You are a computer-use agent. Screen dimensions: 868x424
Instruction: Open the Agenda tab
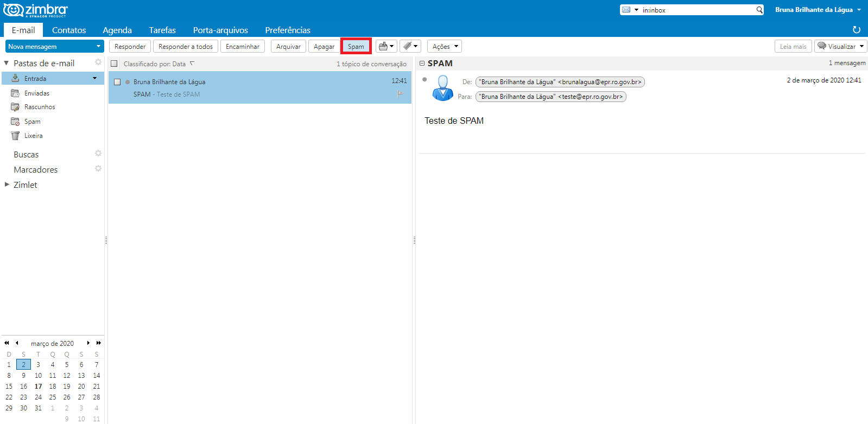coord(117,30)
